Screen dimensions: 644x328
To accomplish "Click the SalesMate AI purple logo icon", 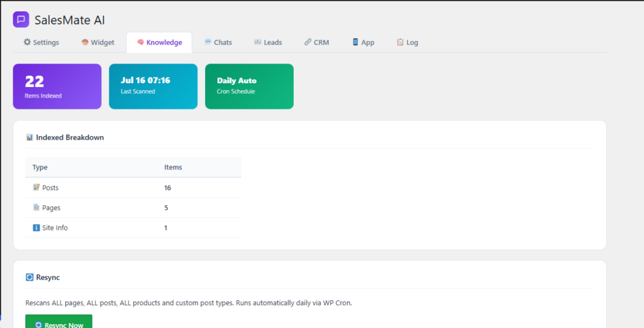I will pos(21,20).
